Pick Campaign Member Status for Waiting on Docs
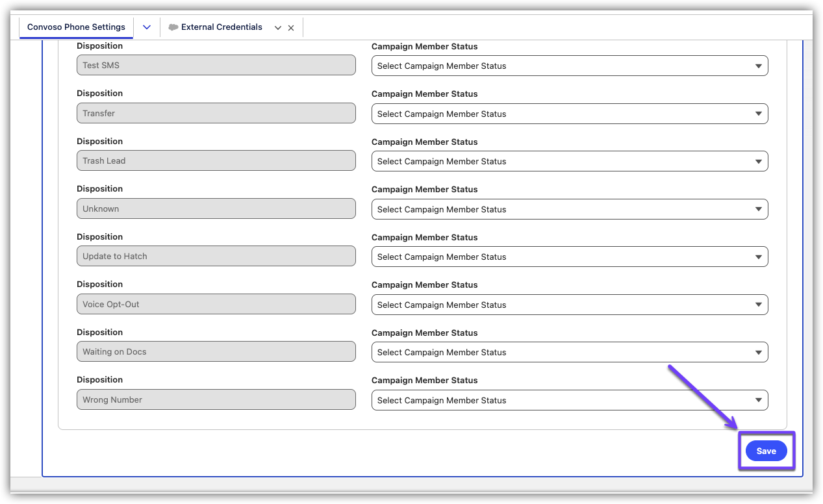The image size is (823, 504). tap(569, 352)
